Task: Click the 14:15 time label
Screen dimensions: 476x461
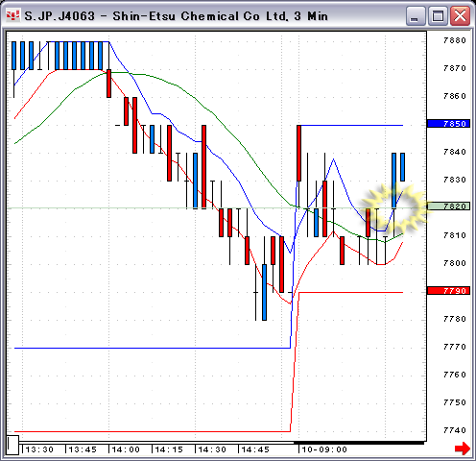Action: pos(169,449)
